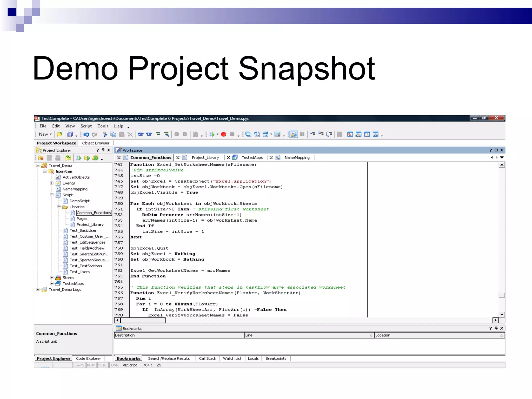532x399 pixels.
Task: Select DemoScript in the project tree
Action: [x=79, y=201]
